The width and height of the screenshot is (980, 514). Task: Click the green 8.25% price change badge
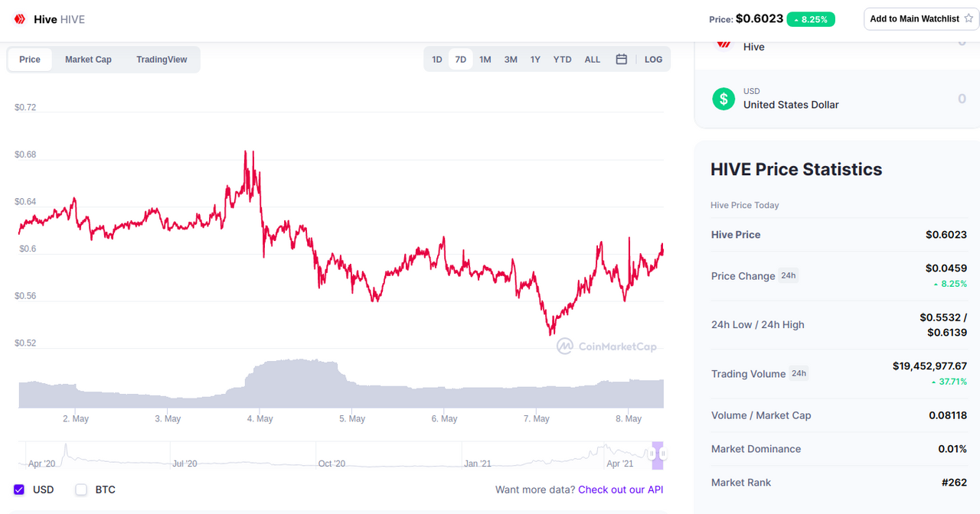coord(810,19)
